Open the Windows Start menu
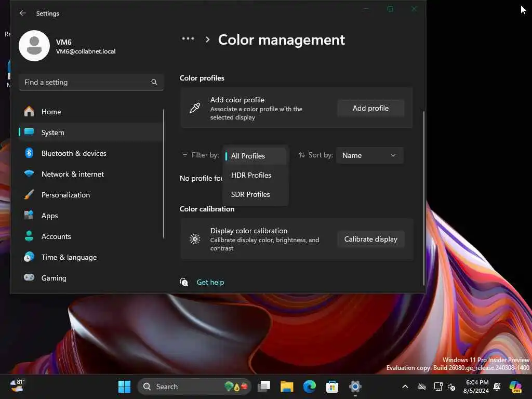The image size is (532, 399). 124,387
